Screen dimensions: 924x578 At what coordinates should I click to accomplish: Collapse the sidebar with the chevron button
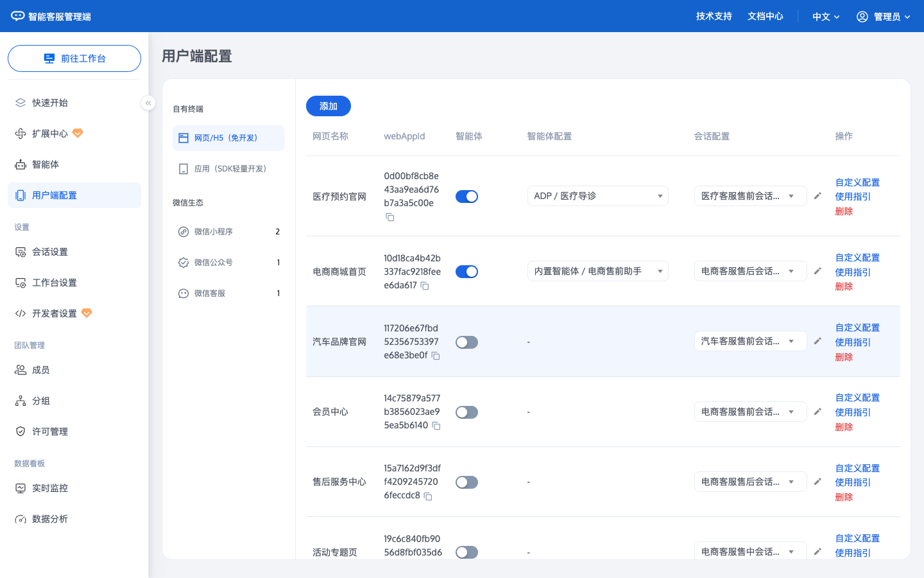click(148, 103)
